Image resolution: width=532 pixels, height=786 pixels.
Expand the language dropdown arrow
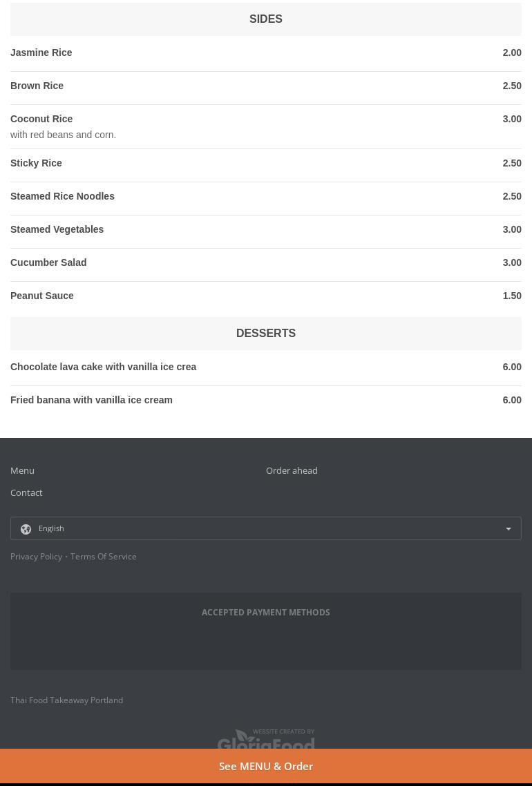509,529
